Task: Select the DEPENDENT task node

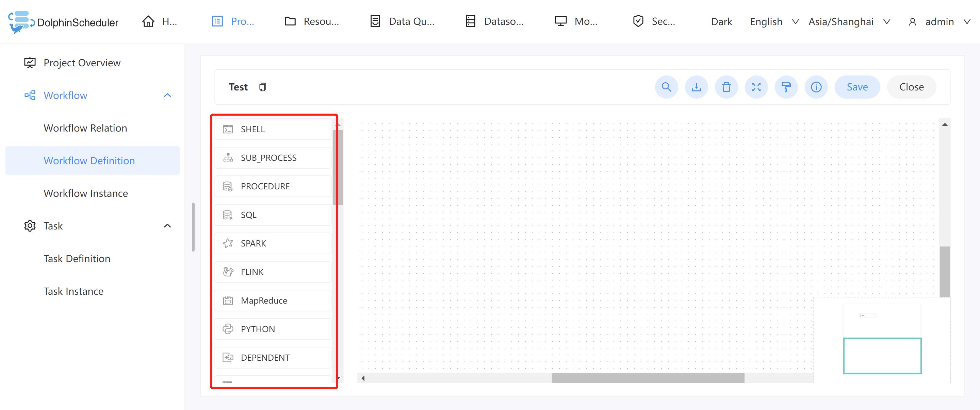Action: tap(273, 358)
